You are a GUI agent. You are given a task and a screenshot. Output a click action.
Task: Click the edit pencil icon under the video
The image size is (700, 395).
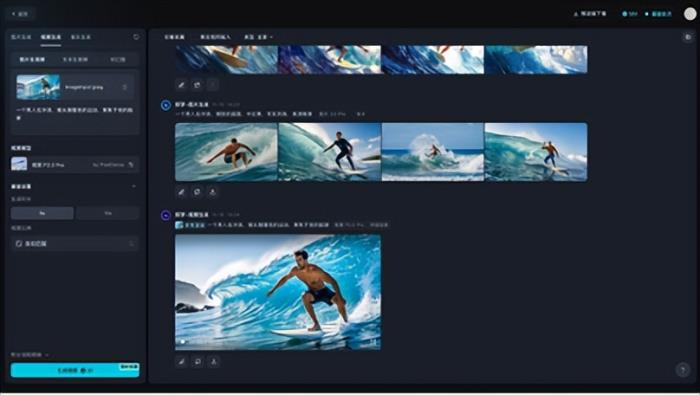click(181, 362)
